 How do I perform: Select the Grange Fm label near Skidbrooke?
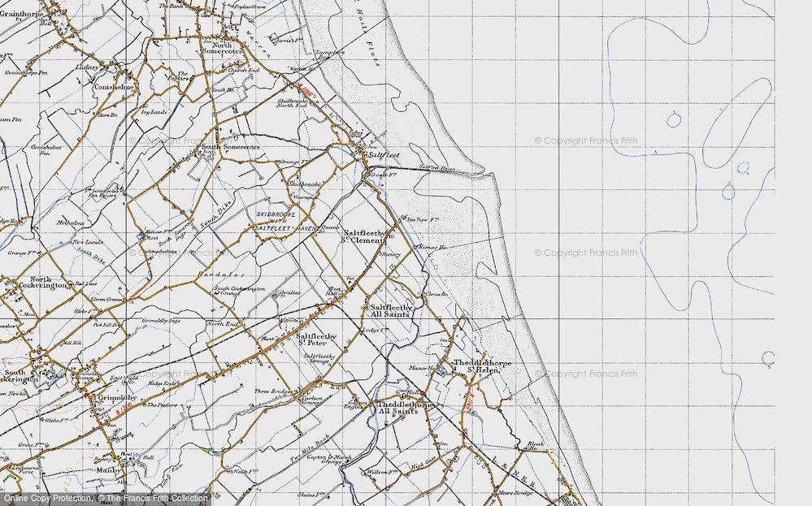(x=293, y=162)
